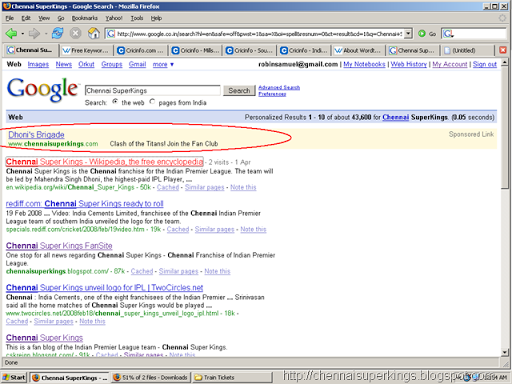512x384 pixels.
Task: Open the 'Chennai Super Kings FanSite' result
Action: 59,246
